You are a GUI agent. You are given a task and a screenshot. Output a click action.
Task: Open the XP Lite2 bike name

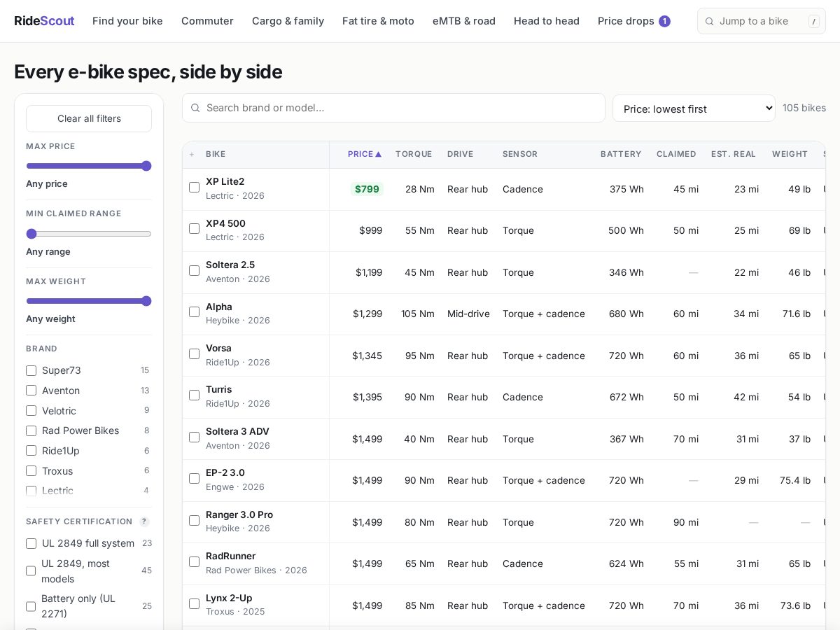[225, 181]
